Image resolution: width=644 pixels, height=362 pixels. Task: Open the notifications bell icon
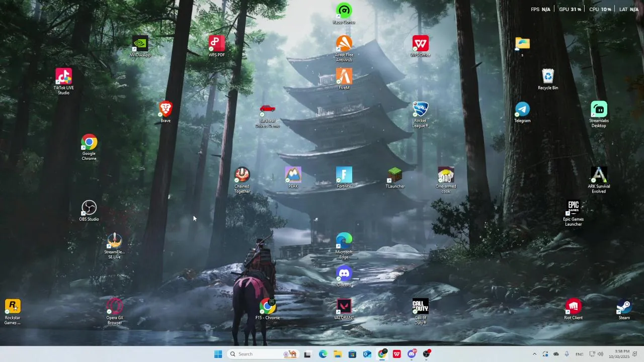(635, 354)
